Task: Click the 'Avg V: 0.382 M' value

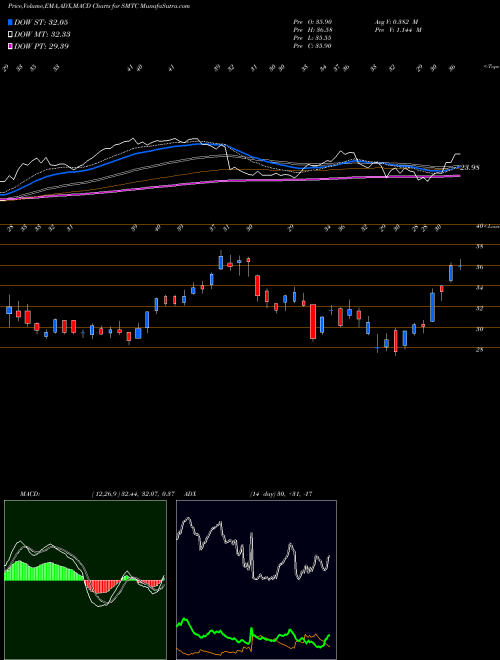Action: point(397,22)
